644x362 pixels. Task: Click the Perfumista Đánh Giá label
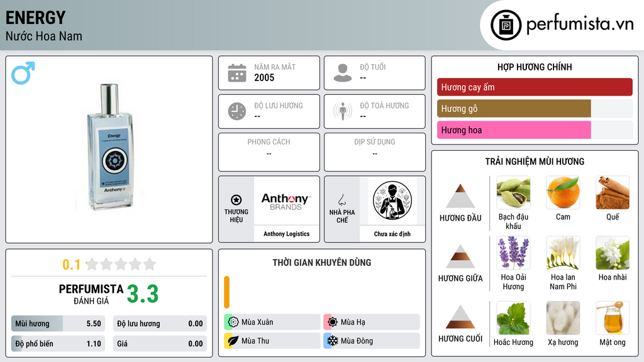(x=91, y=294)
